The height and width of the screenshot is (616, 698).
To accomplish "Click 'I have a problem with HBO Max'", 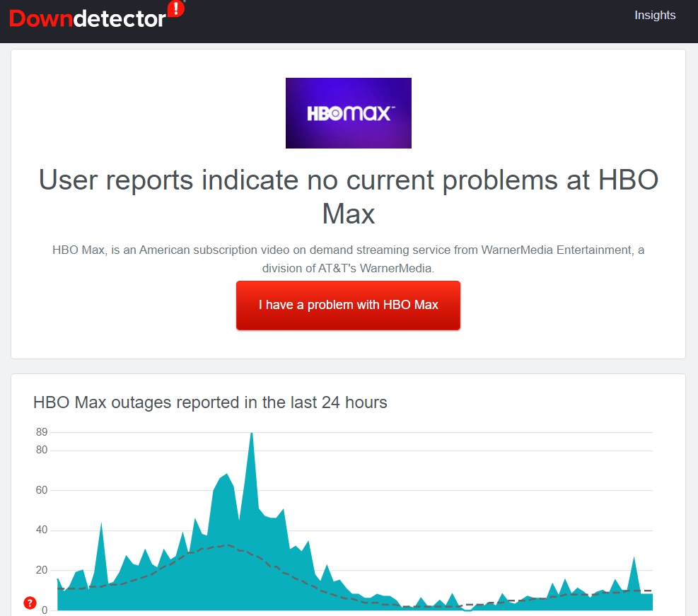I will point(348,306).
